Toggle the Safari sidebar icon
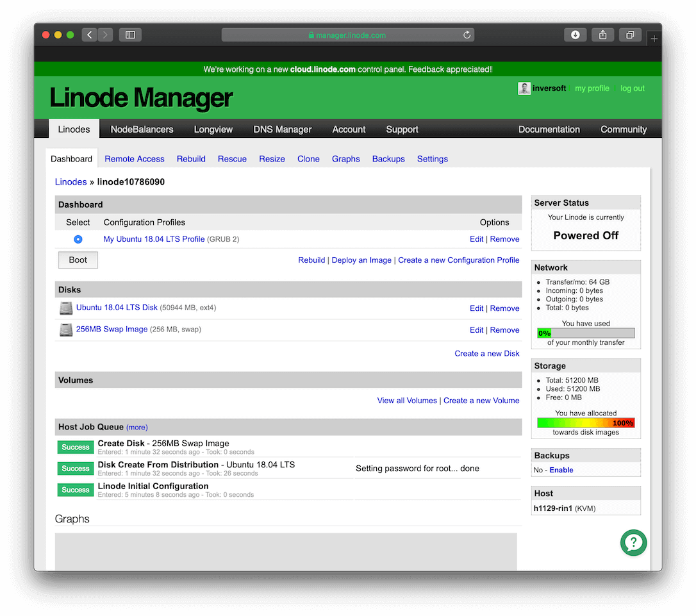The image size is (696, 616). click(130, 35)
